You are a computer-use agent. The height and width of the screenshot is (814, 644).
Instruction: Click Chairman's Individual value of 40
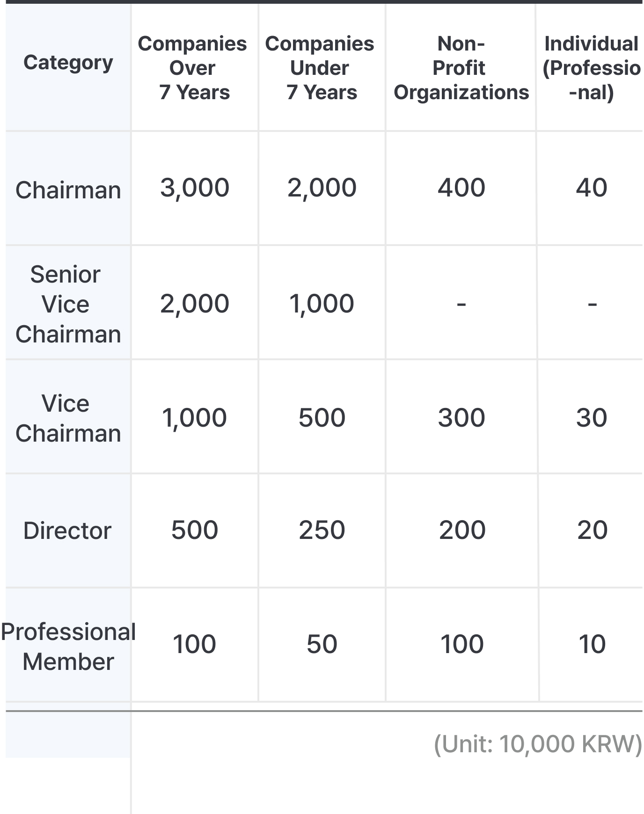click(x=592, y=188)
